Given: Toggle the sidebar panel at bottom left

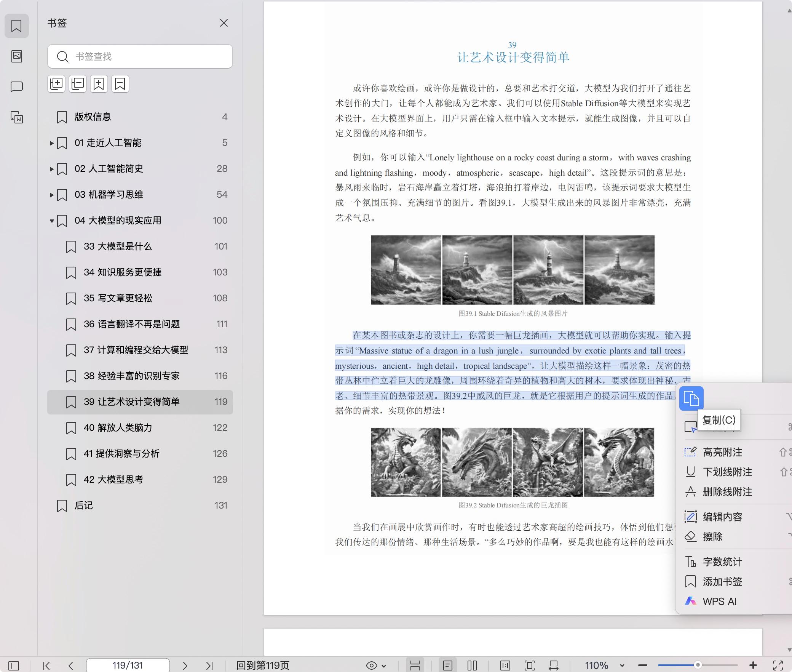Looking at the screenshot, I should (x=14, y=666).
